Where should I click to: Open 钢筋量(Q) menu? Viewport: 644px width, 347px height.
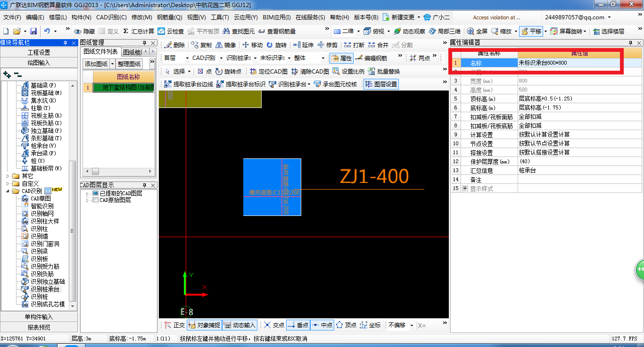[x=170, y=17]
